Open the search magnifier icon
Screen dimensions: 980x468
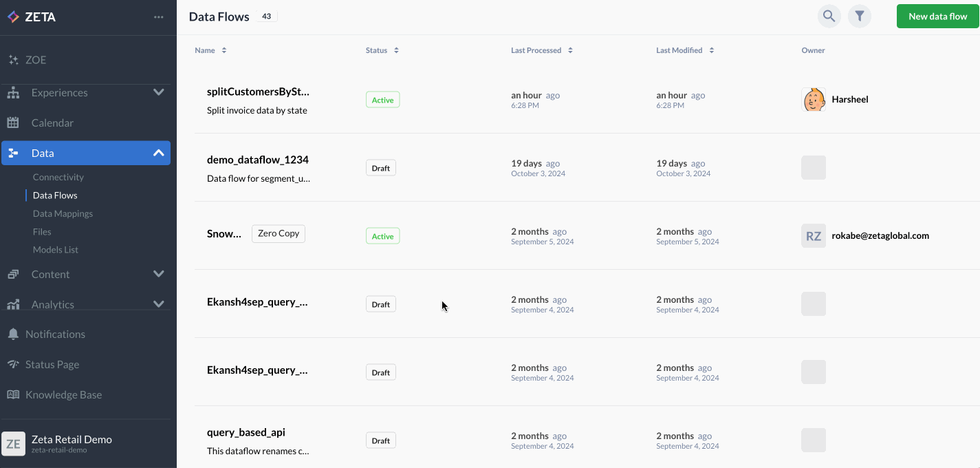829,17
